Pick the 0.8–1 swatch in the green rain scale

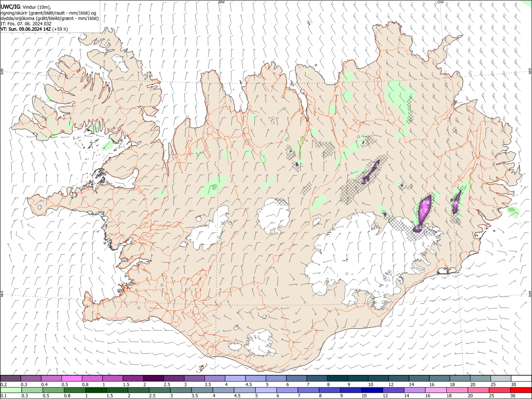click(75, 390)
